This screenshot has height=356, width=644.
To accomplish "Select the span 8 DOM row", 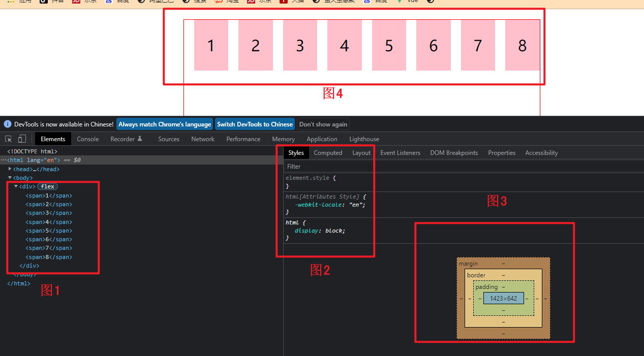I will pyautogui.click(x=49, y=257).
